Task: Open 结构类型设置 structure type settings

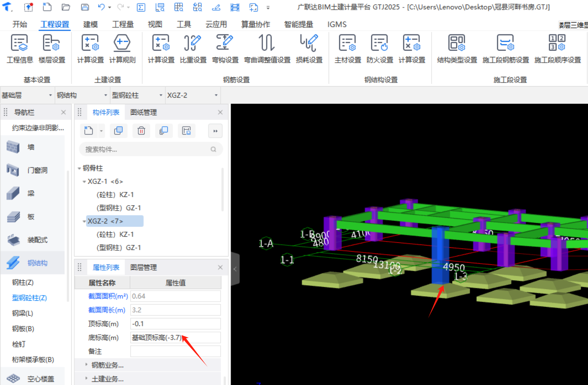Action: click(x=457, y=49)
